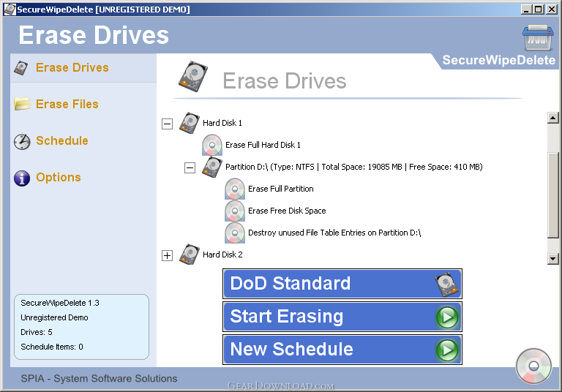This screenshot has height=392, width=562.
Task: Toggle the Erase Full Hard Disk 1 disc icon
Action: pyautogui.click(x=211, y=145)
